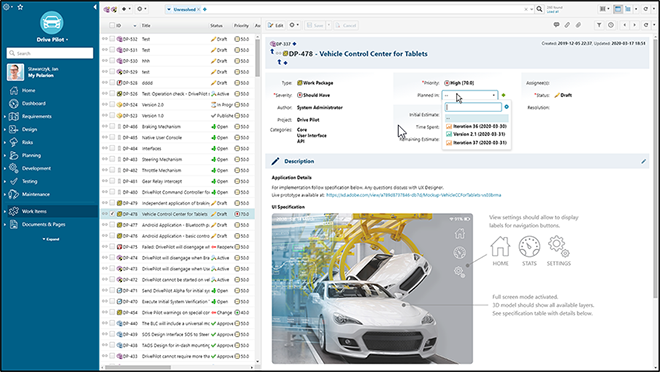The height and width of the screenshot is (372, 660).
Task: Expand the Drive Pilot project menu
Action: tap(52, 40)
